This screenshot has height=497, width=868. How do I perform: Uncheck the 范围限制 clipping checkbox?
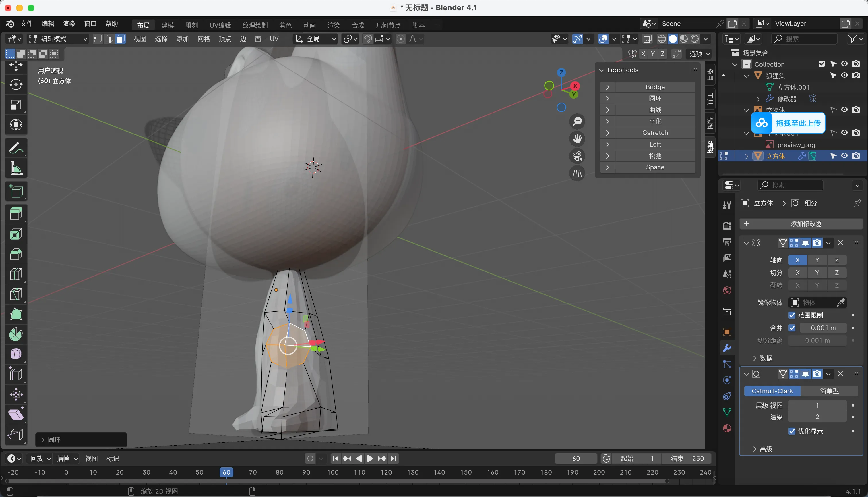[x=792, y=315]
